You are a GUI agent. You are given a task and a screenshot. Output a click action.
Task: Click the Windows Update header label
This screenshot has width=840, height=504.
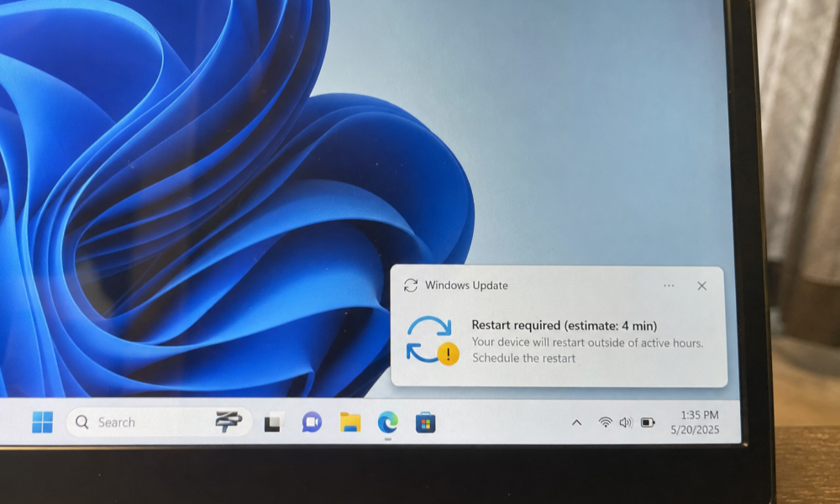466,286
